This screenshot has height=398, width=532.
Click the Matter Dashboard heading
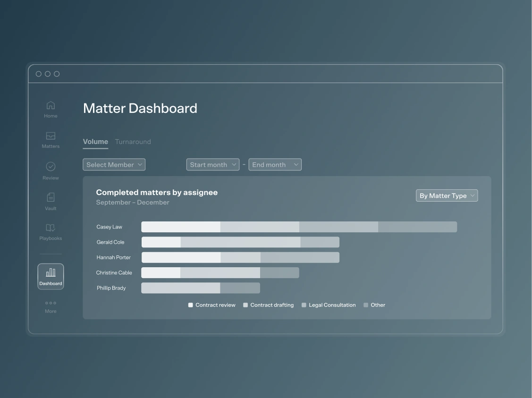pos(140,108)
